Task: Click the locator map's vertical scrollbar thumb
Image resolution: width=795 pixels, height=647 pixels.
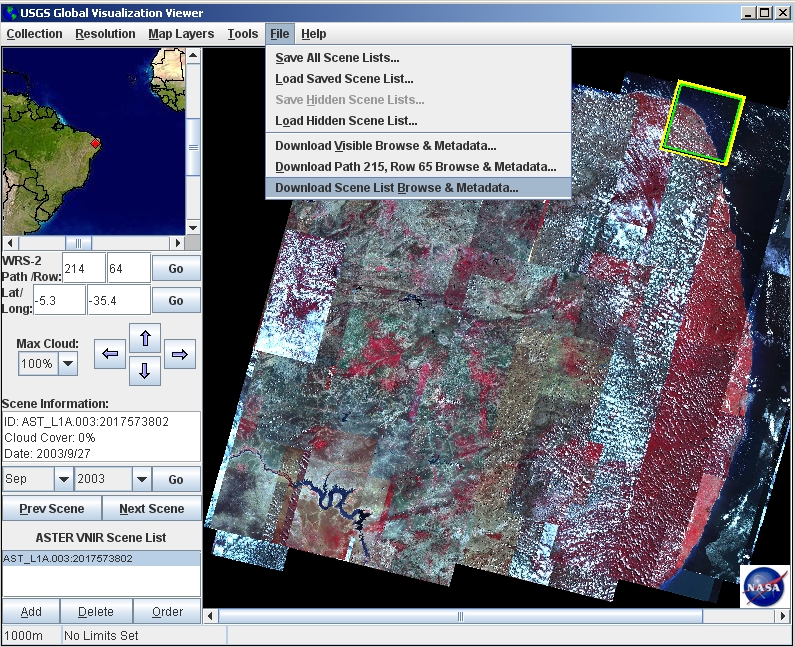Action: click(x=193, y=147)
